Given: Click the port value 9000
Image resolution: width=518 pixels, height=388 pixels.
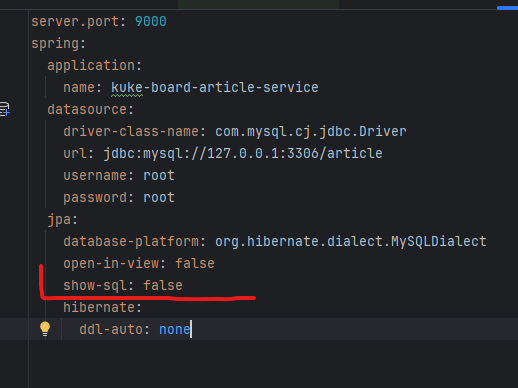Looking at the screenshot, I should click(151, 22).
